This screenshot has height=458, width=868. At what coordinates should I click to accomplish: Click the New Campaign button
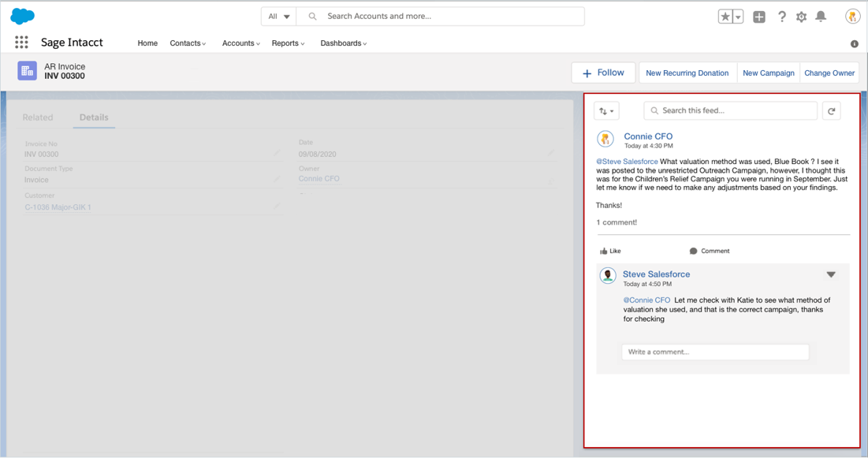click(x=768, y=73)
